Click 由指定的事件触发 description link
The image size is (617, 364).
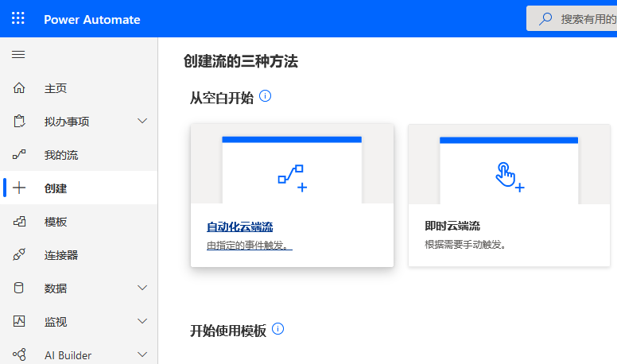(250, 245)
